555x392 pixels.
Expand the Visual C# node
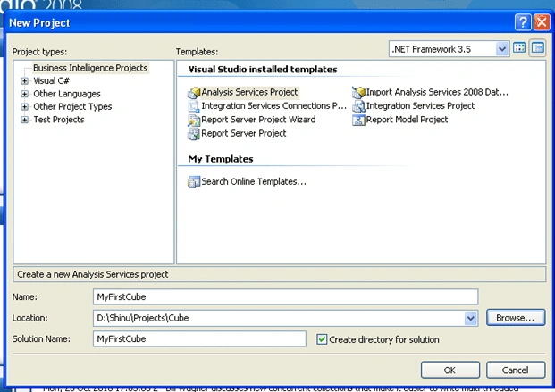tap(24, 81)
